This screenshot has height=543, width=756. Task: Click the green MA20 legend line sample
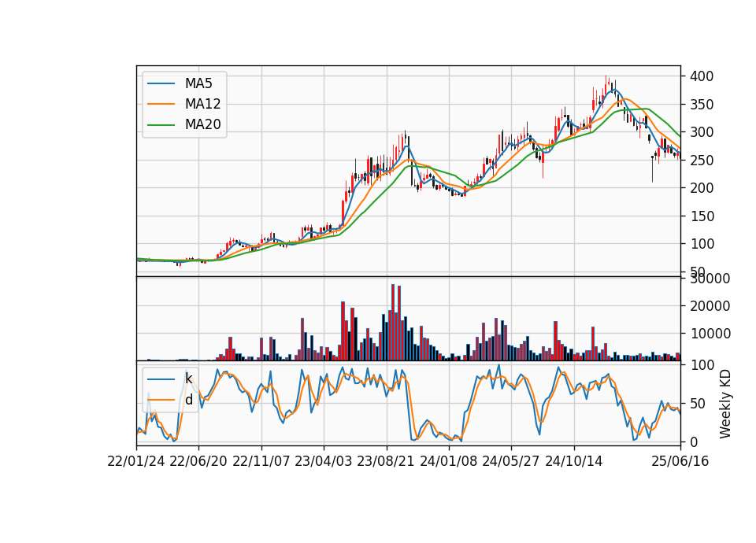tap(161, 125)
